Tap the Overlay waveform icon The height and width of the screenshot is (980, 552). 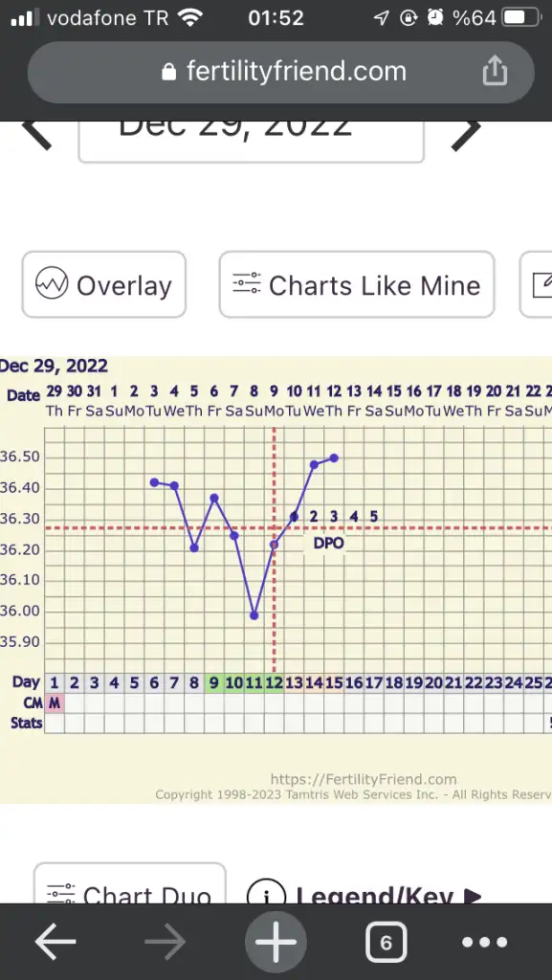[51, 285]
